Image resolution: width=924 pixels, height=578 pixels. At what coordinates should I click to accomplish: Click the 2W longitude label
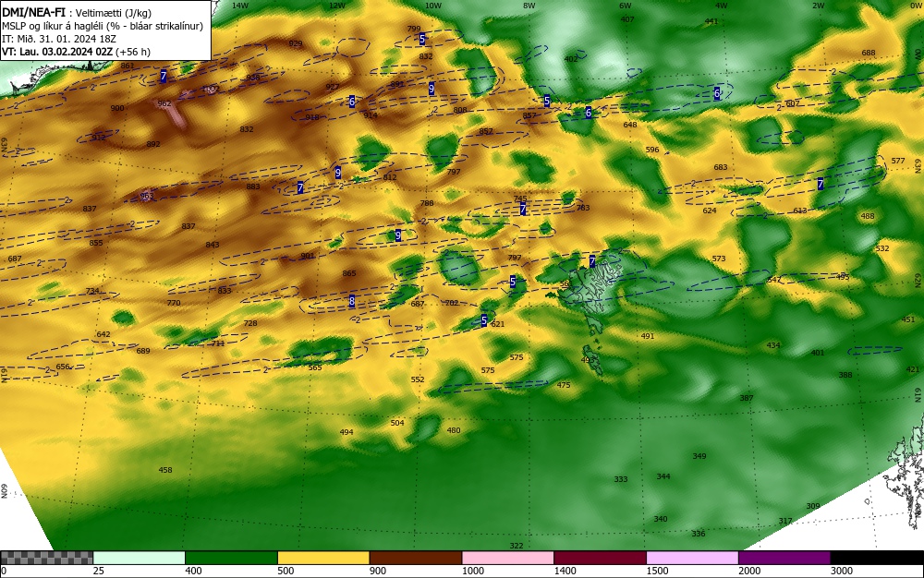pyautogui.click(x=818, y=6)
